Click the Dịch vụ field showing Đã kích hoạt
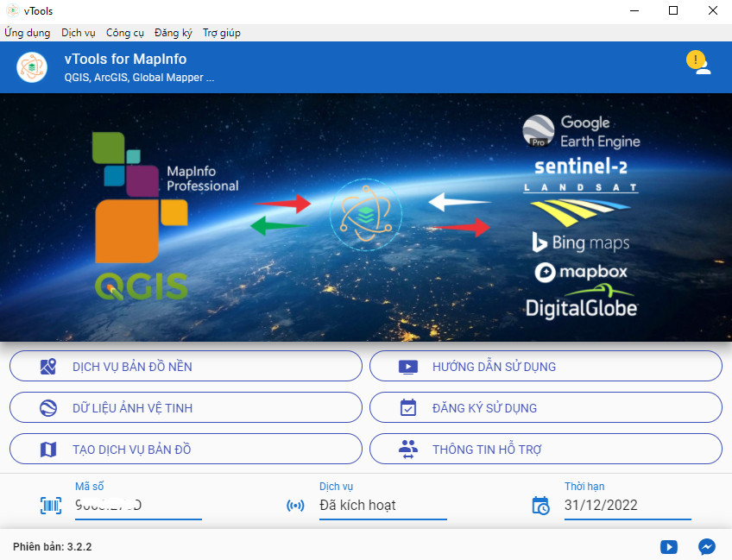Screen dimensions: 732x560 click(382, 506)
